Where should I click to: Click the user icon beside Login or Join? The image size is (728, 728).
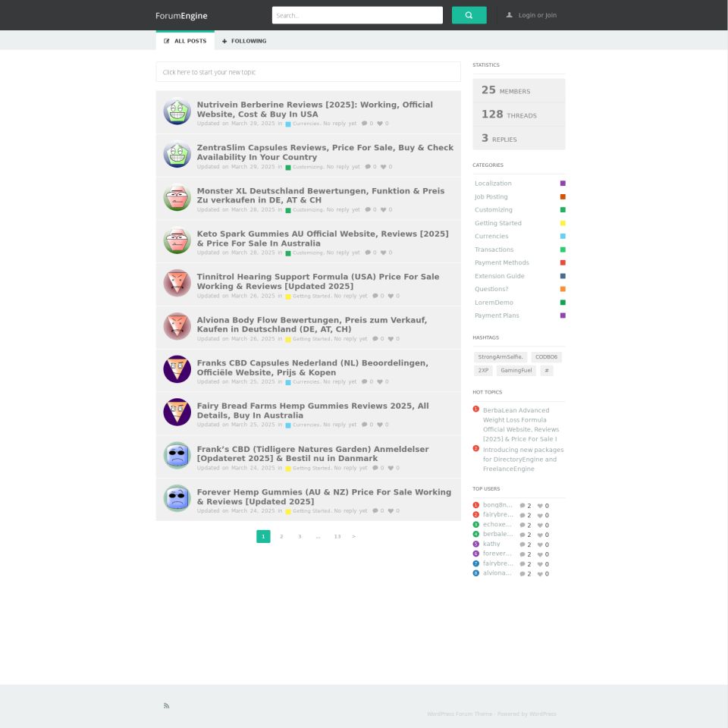pos(510,15)
